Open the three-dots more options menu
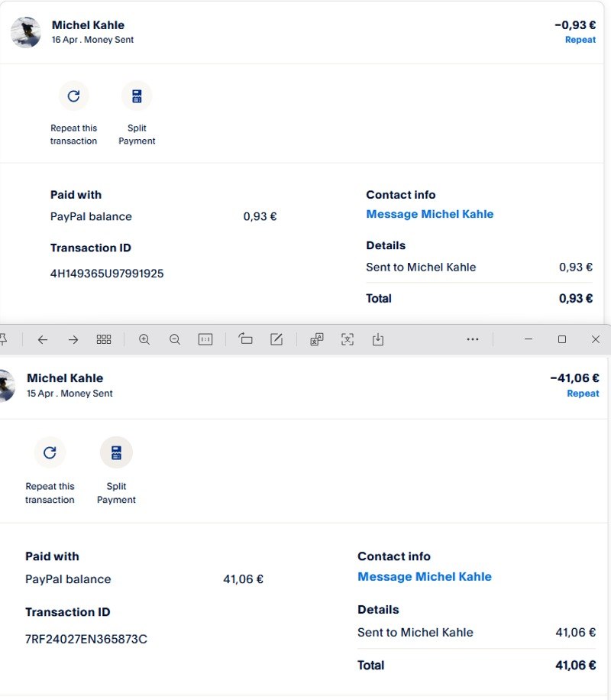Image resolution: width=611 pixels, height=700 pixels. [x=473, y=339]
